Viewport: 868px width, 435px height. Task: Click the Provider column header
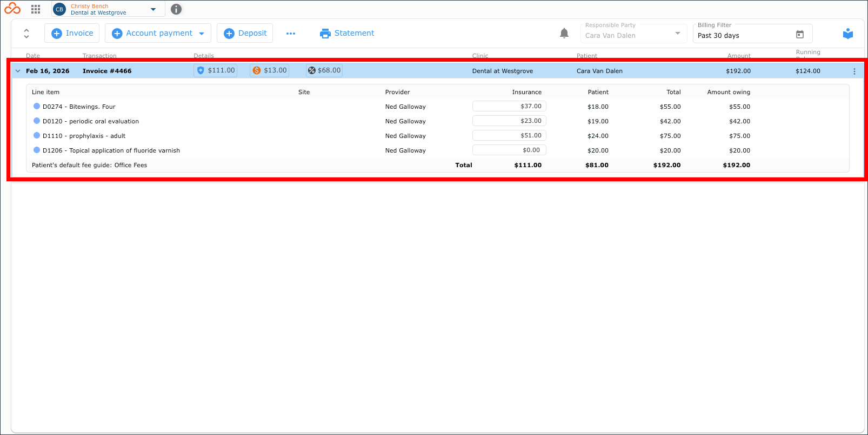(398, 92)
